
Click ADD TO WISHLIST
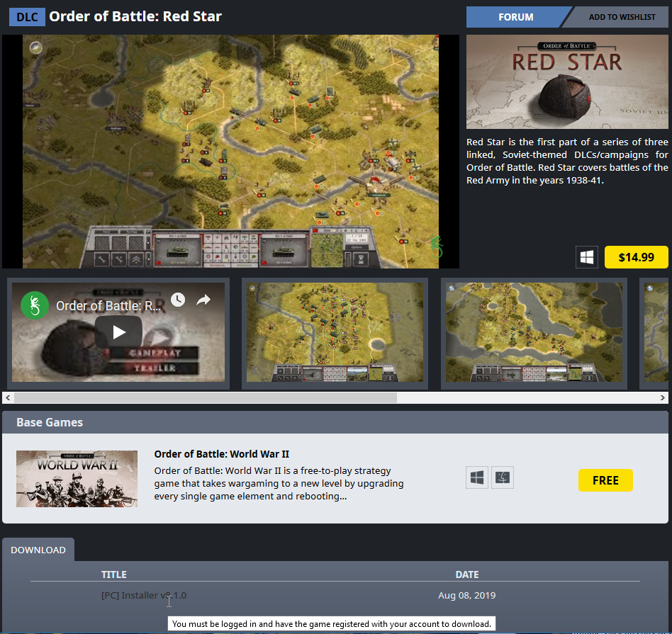pos(622,17)
